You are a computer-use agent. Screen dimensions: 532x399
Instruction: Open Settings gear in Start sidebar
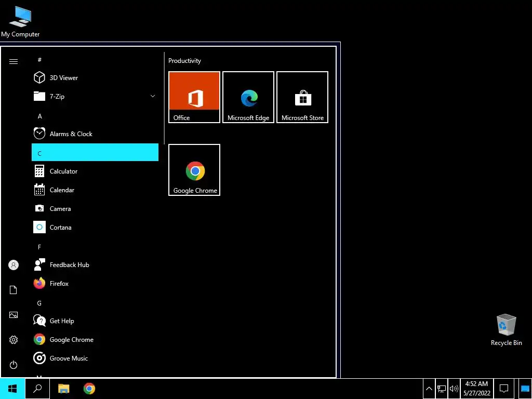point(14,340)
